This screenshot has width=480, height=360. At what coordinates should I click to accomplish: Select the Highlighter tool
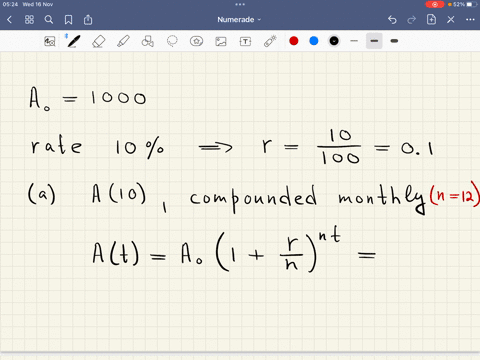(123, 41)
